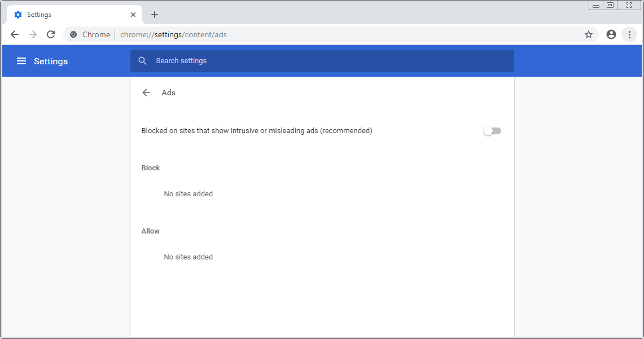Screen dimensions: 644x339
Task: Toggle the blocked intrusive ads switch
Action: pos(492,131)
